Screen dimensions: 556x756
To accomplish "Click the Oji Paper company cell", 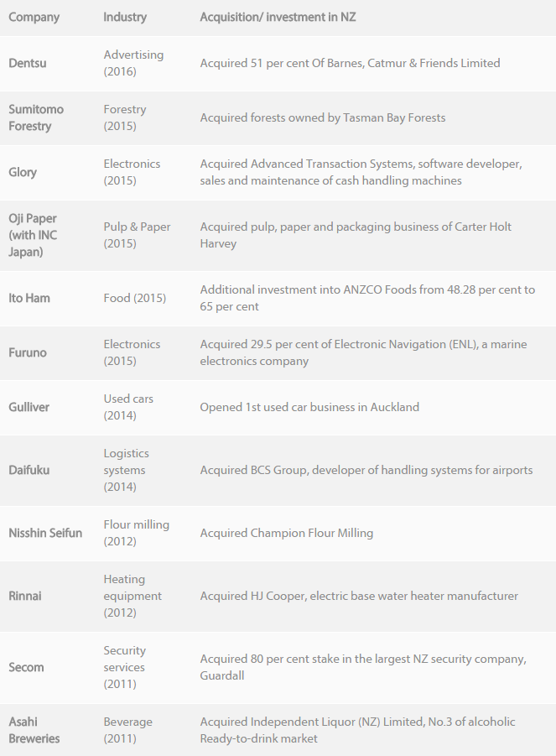I will [x=33, y=235].
